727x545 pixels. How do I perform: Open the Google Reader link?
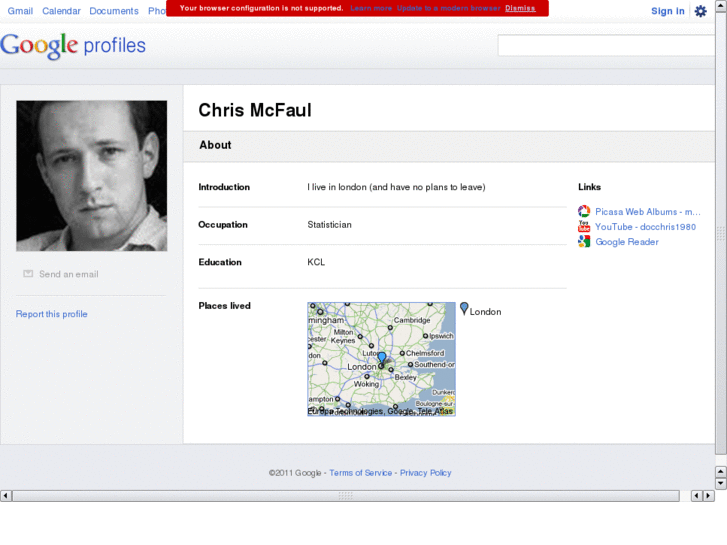627,242
